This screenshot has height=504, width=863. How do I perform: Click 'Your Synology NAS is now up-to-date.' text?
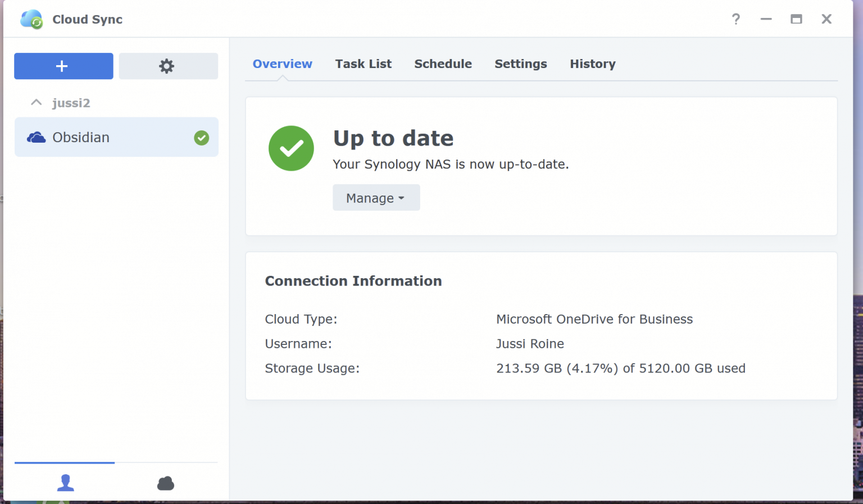[451, 164]
